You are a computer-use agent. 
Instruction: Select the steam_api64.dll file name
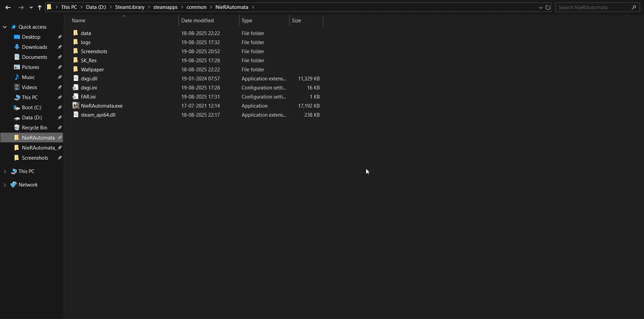[x=98, y=115]
